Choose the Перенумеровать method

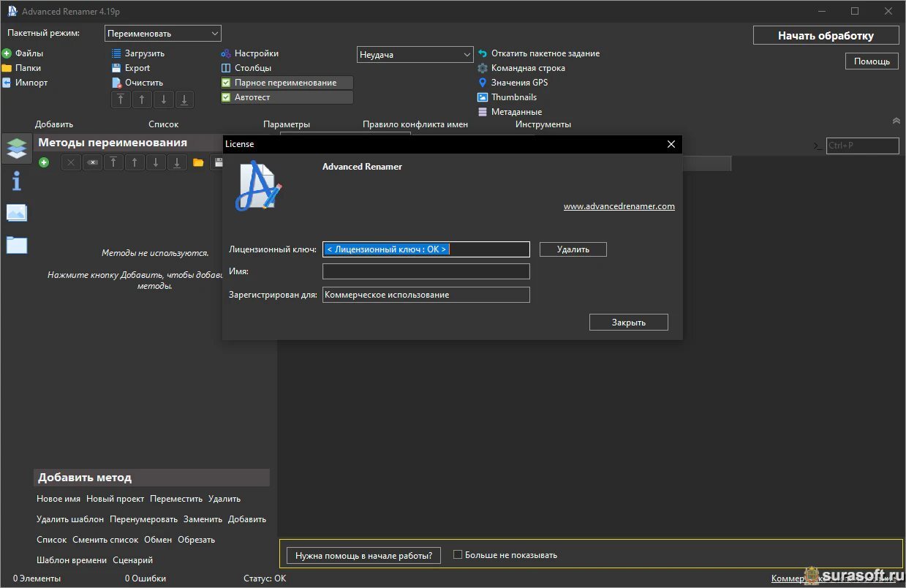pyautogui.click(x=143, y=519)
